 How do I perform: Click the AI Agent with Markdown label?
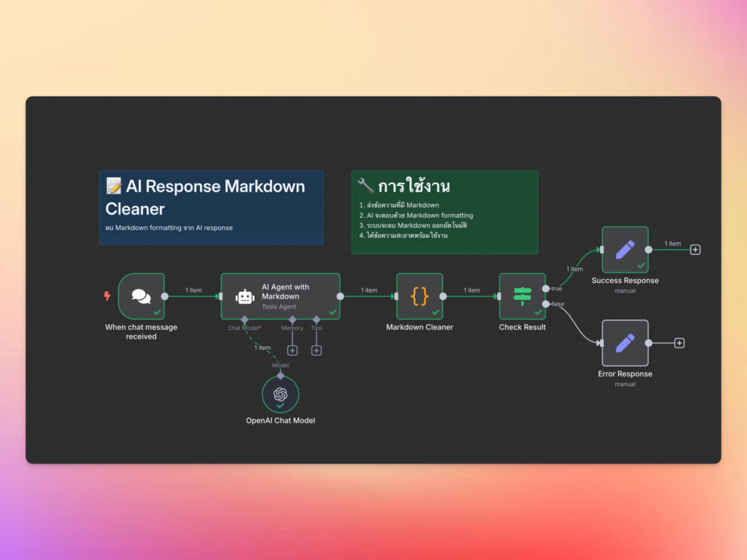285,291
